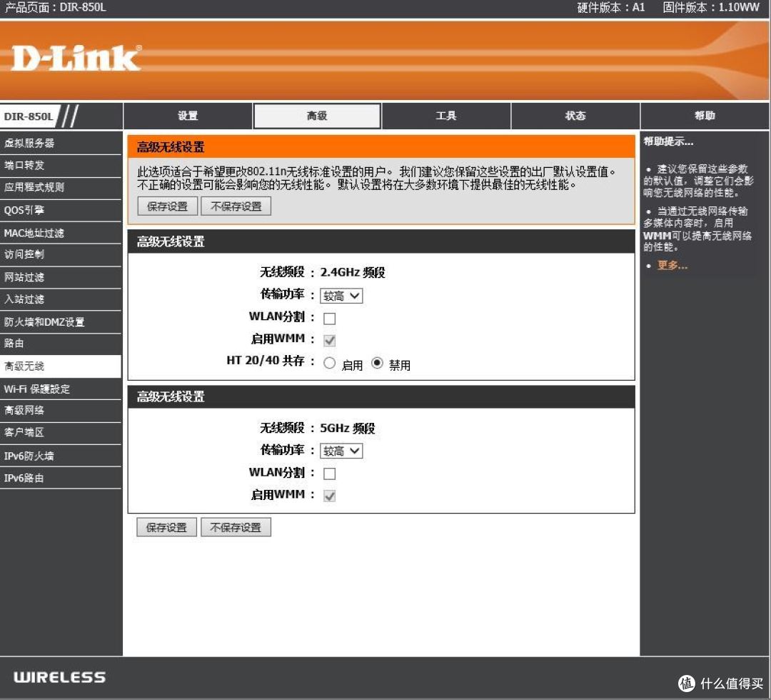
Task: Click top 不保存设置 button
Action: (x=236, y=206)
